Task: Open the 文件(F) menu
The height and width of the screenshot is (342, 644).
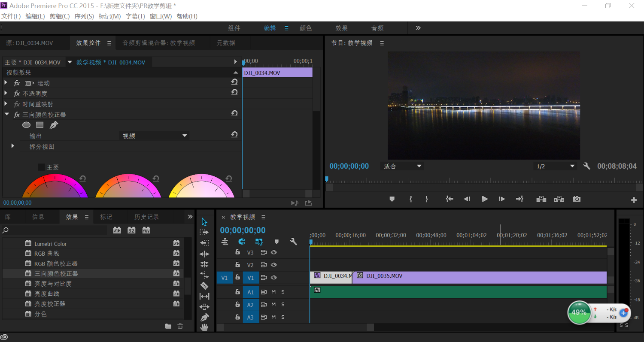Action: click(x=11, y=16)
